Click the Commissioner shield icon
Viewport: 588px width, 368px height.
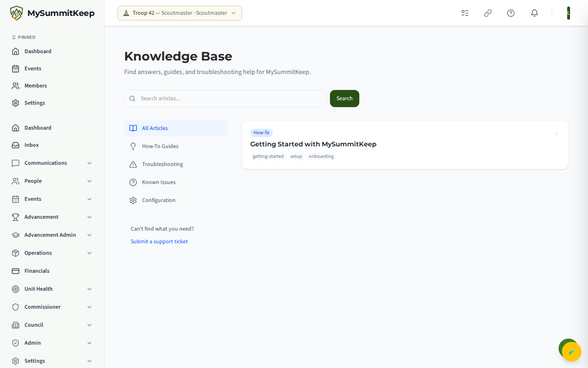point(16,307)
